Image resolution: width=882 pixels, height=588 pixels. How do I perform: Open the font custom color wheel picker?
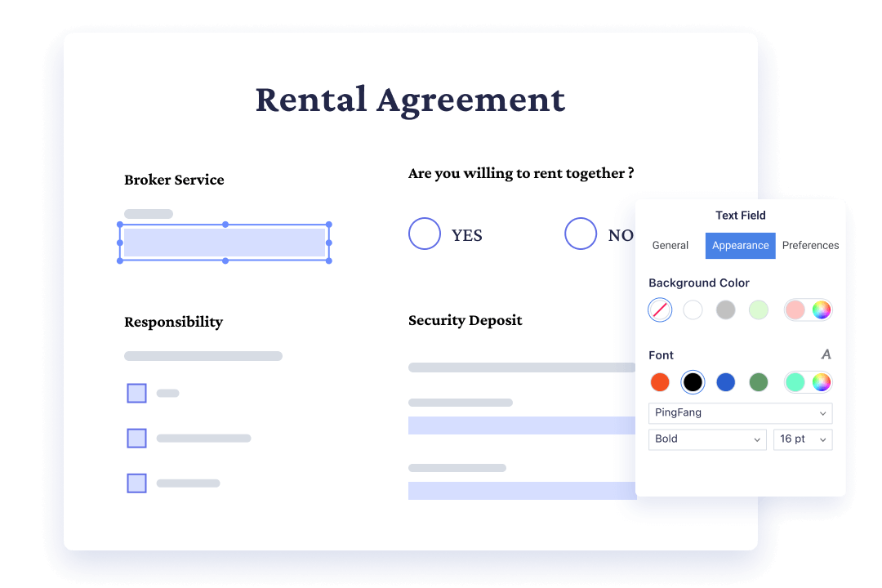point(821,381)
